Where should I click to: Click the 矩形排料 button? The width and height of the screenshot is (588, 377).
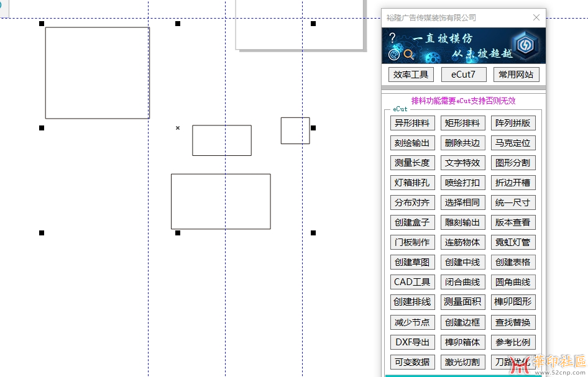pos(462,123)
